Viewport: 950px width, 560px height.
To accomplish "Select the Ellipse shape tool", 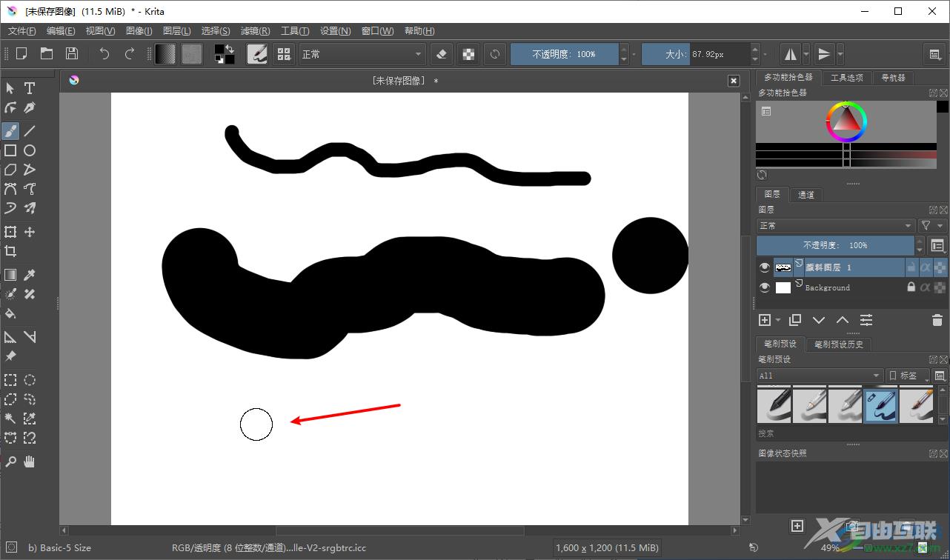I will [30, 150].
